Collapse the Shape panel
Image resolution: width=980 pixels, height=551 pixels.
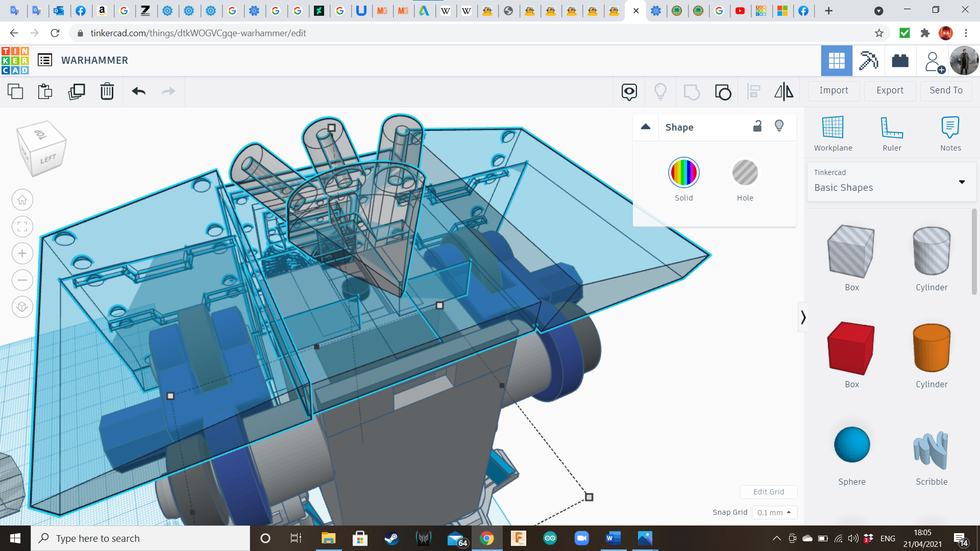coord(646,127)
